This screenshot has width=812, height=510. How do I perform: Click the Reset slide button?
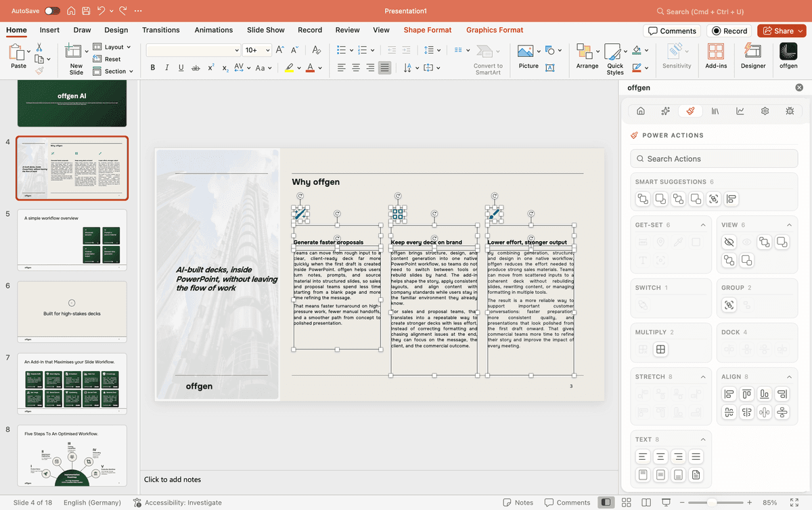(x=107, y=59)
